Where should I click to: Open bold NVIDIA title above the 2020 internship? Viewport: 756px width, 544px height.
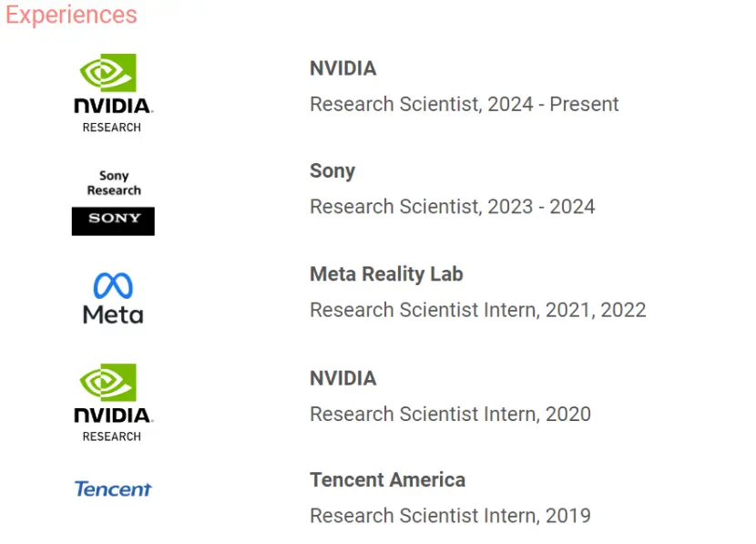tap(342, 378)
